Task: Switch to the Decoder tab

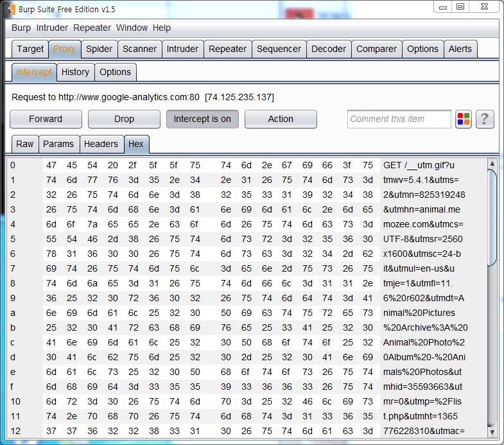Action: (x=329, y=49)
